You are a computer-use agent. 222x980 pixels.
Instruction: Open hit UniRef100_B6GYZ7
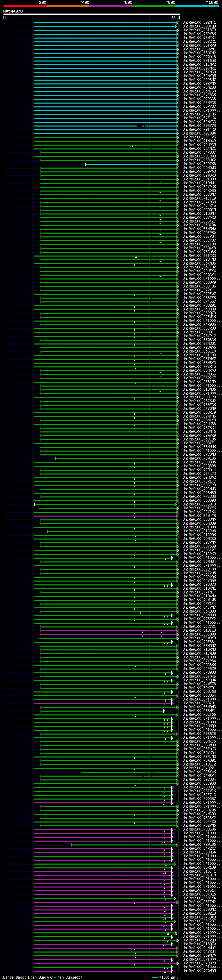pyautogui.click(x=199, y=221)
